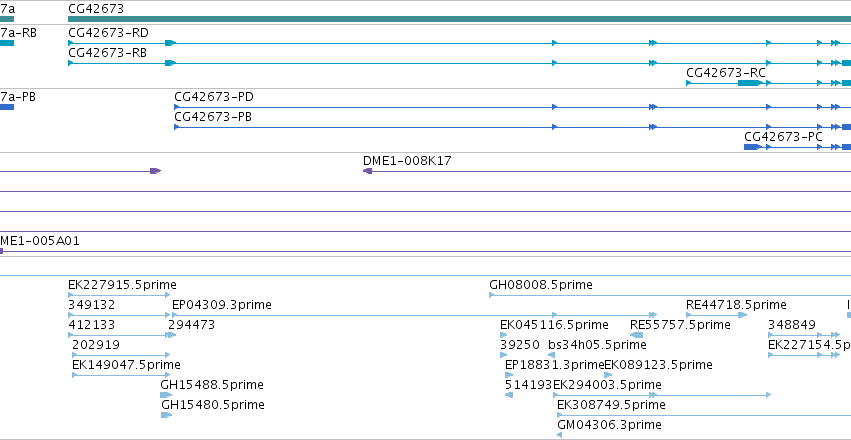Click the 514193 feature label
The image size is (851, 440).
pyautogui.click(x=529, y=385)
